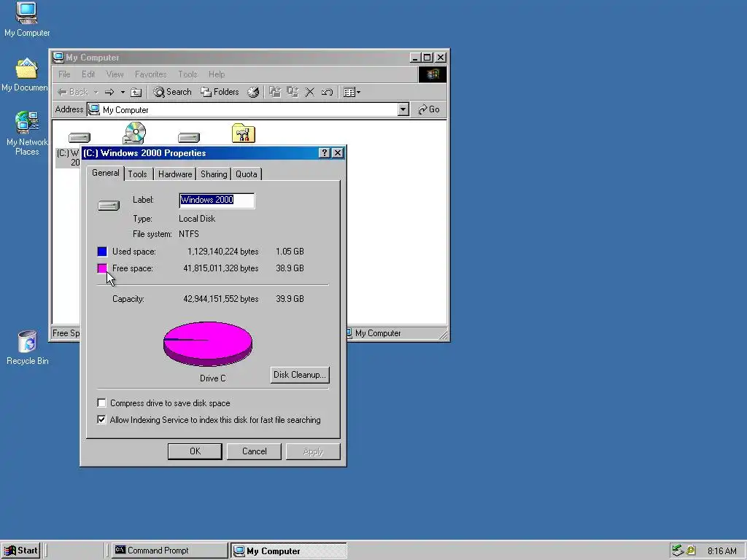747x560 pixels.
Task: Click the 8:16 AM system clock
Action: (x=721, y=551)
